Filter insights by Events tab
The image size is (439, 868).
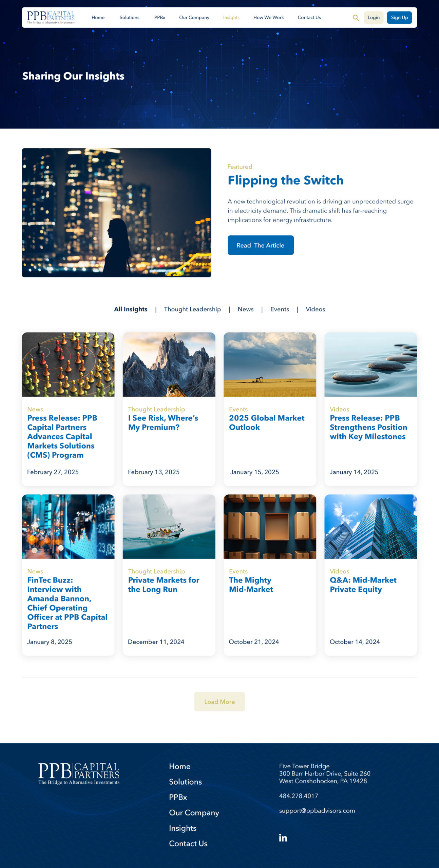(x=280, y=309)
